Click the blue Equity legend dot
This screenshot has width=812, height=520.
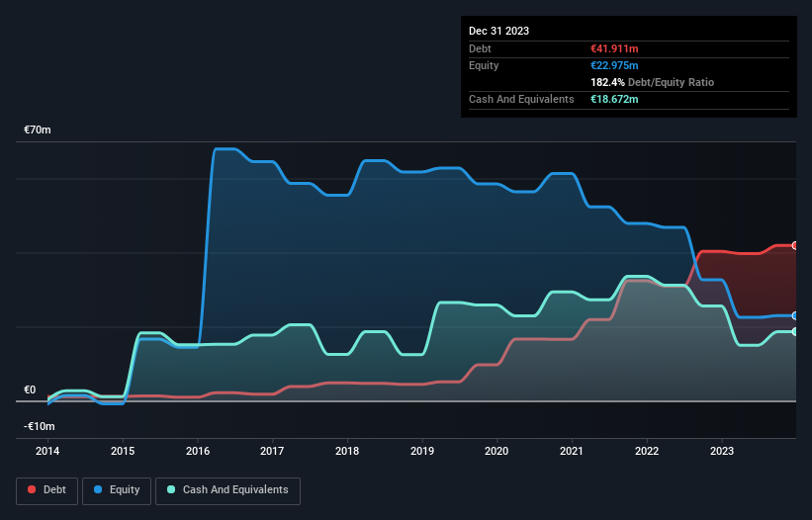[x=98, y=489]
